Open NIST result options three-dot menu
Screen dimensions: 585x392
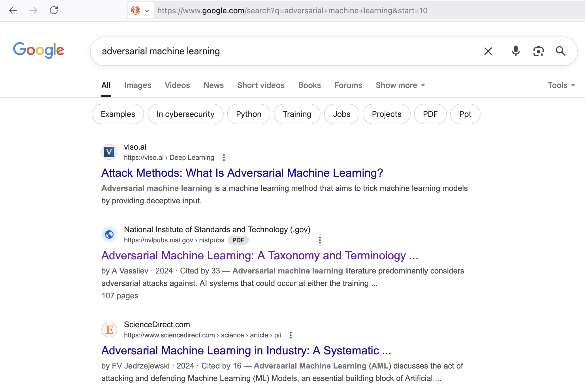(320, 240)
